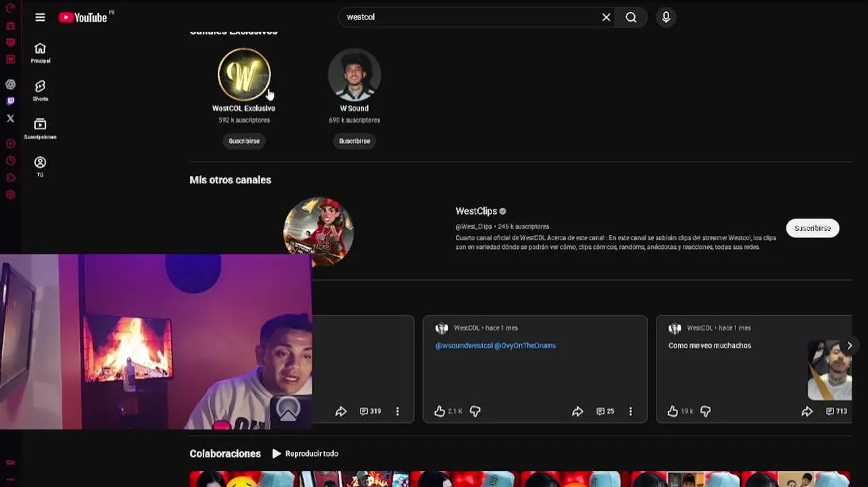868x487 pixels.
Task: Open the Tú profile section
Action: pyautogui.click(x=40, y=166)
